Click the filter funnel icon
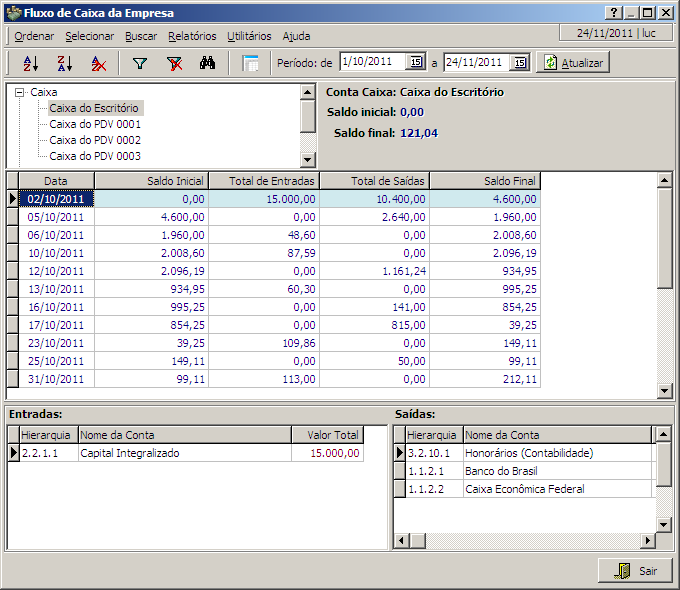Viewport: 680px width, 590px height. (x=140, y=63)
